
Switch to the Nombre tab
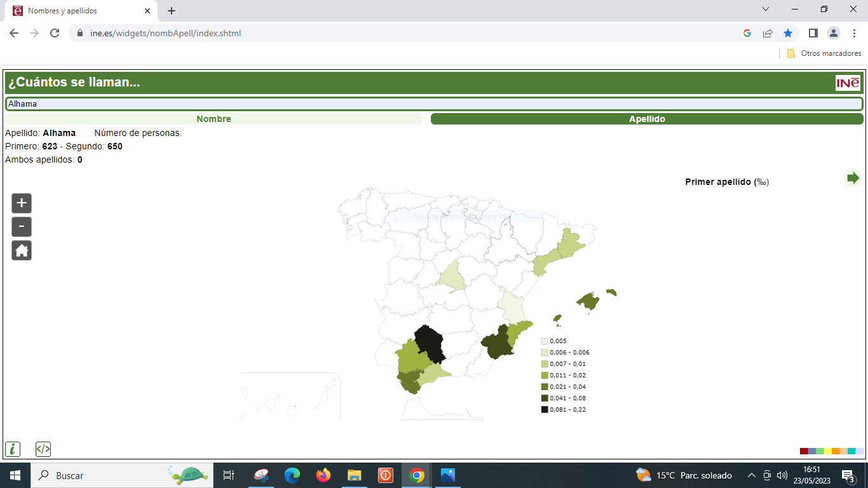point(214,119)
